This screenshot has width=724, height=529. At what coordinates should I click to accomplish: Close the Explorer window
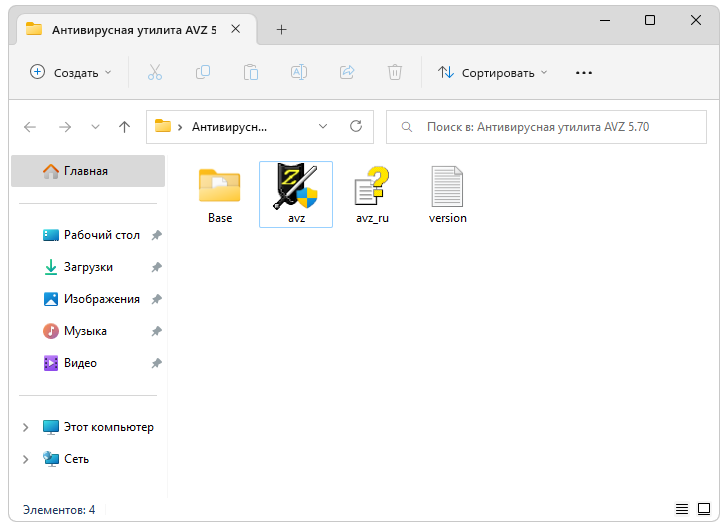pyautogui.click(x=695, y=20)
